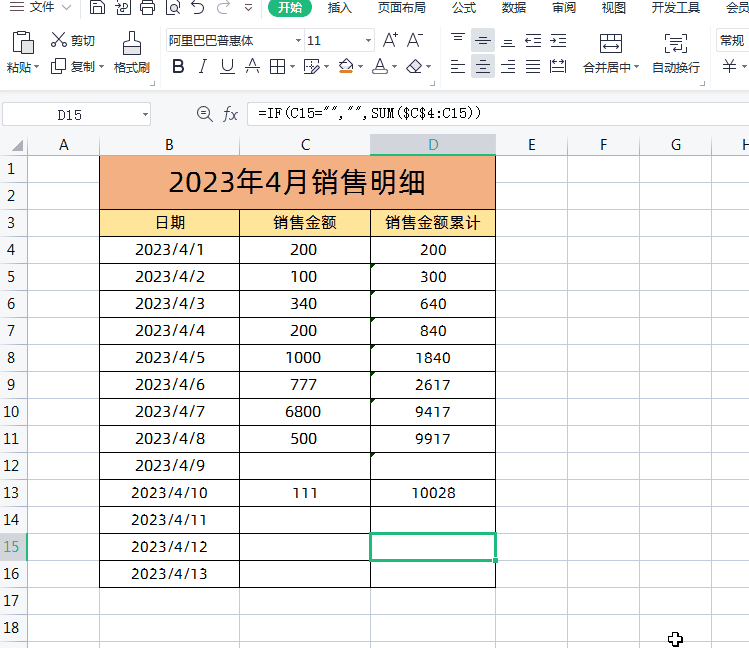The height and width of the screenshot is (648, 749).
Task: Increase the indent level
Action: tap(558, 40)
